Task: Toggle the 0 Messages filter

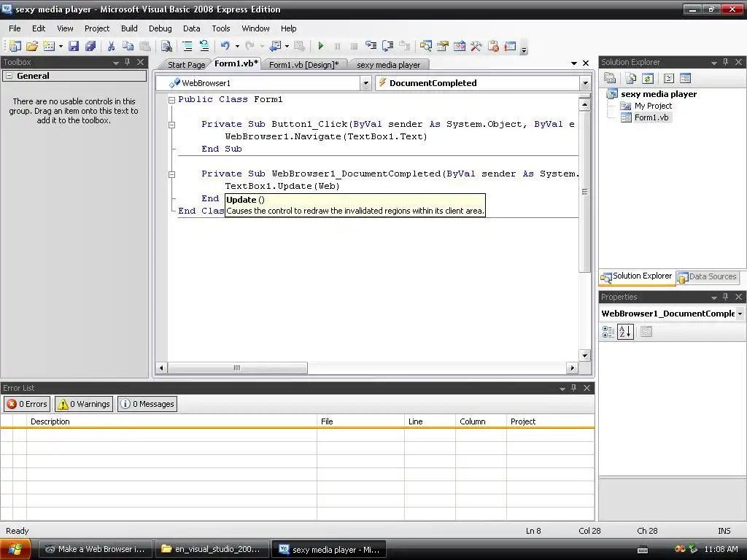Action: pos(147,404)
